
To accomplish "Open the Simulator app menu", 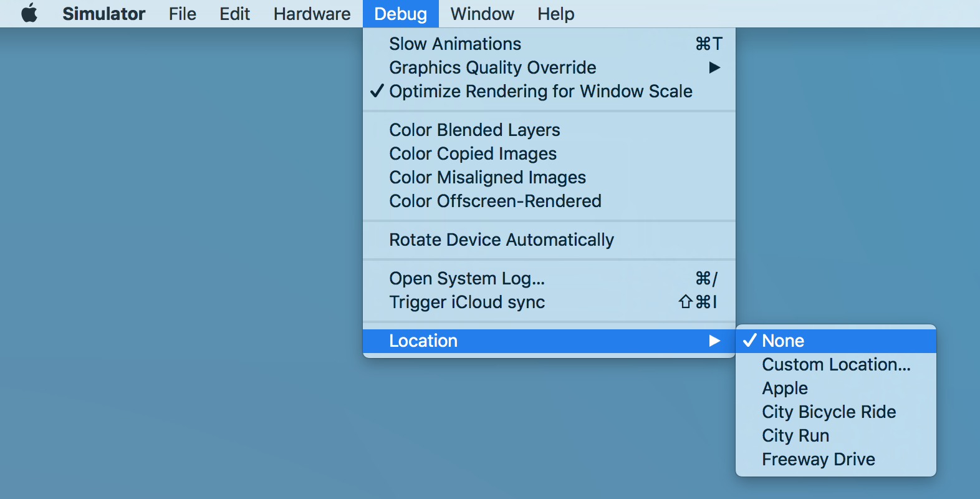I will click(103, 14).
